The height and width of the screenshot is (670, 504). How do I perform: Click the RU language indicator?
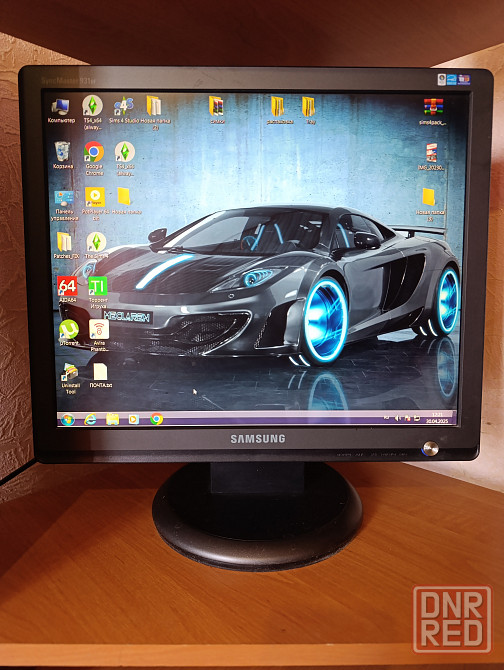click(386, 417)
